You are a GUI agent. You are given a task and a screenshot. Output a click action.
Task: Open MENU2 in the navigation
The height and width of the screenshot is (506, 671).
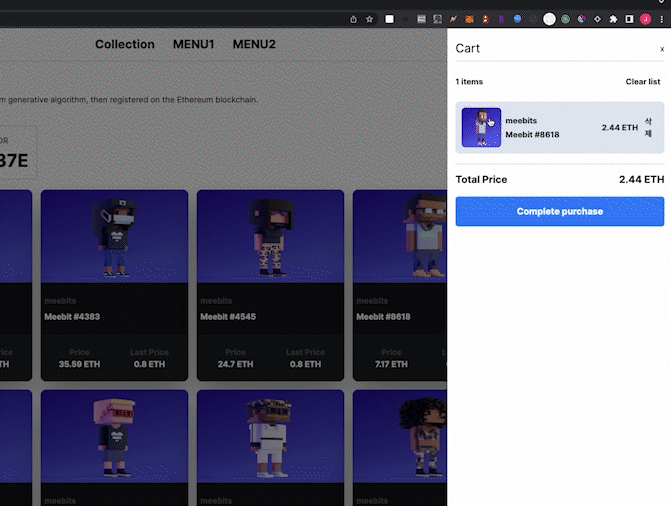tap(254, 44)
